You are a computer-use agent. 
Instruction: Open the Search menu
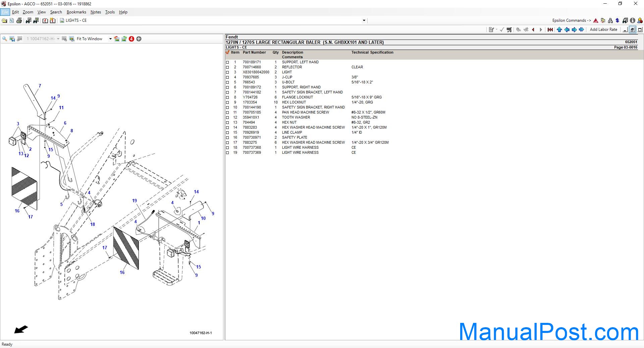[56, 12]
